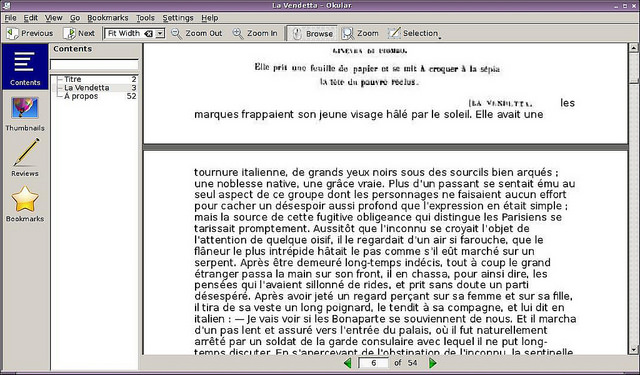This screenshot has width=640, height=375.
Task: Open the Selection tool dropdown arrow
Action: [440, 38]
